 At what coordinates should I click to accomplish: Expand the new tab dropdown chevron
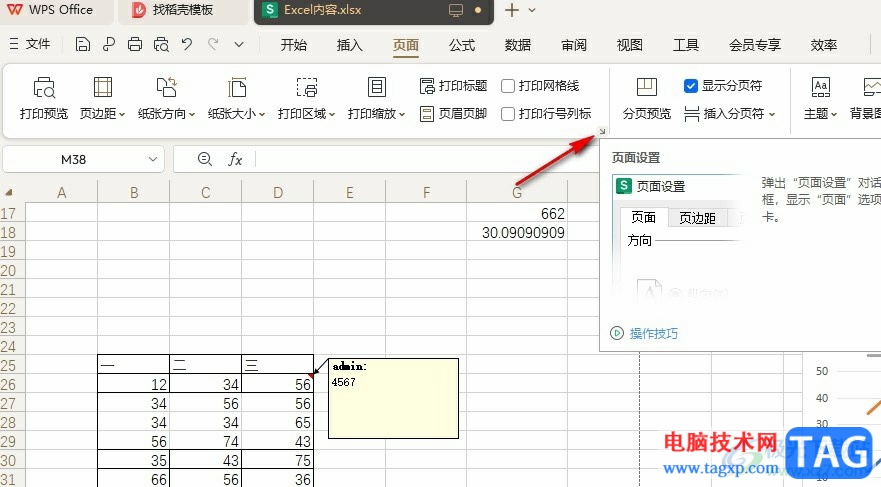tap(532, 10)
